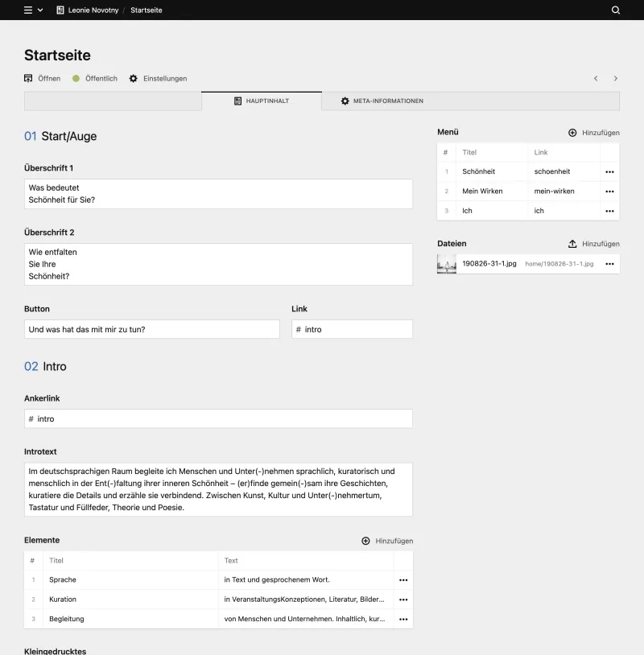Toggle the Öffentlich status indicator
The image size is (644, 655).
click(x=76, y=78)
